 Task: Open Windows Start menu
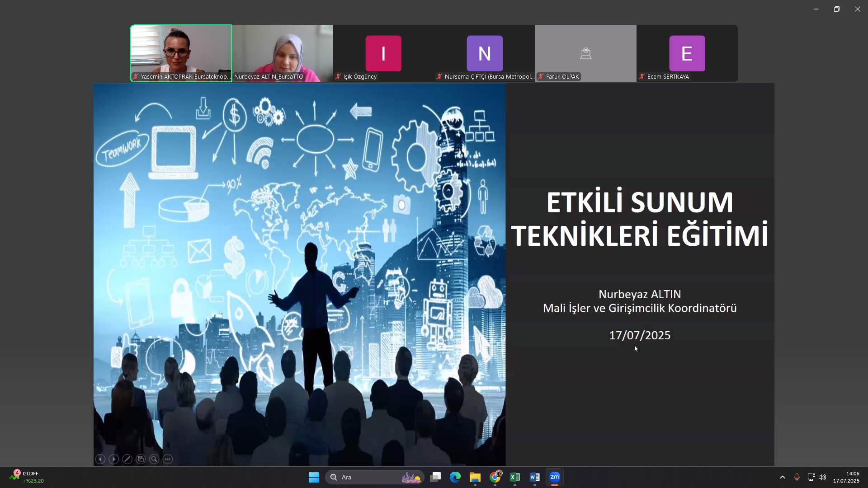coord(314,477)
